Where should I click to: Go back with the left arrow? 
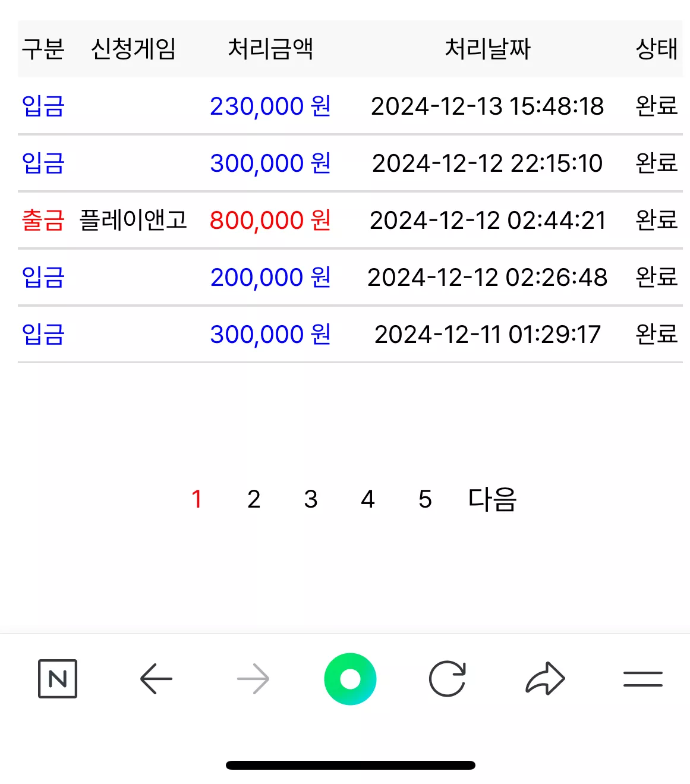(156, 678)
